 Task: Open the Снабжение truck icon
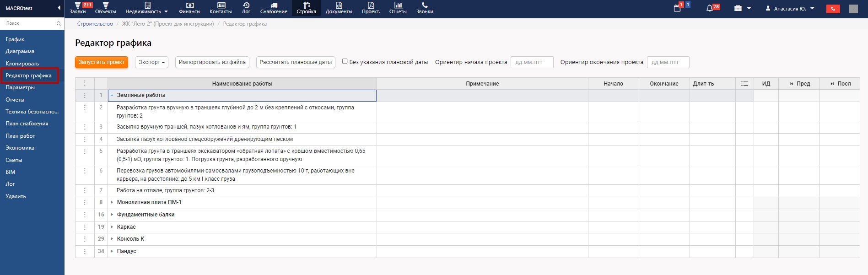point(274,5)
